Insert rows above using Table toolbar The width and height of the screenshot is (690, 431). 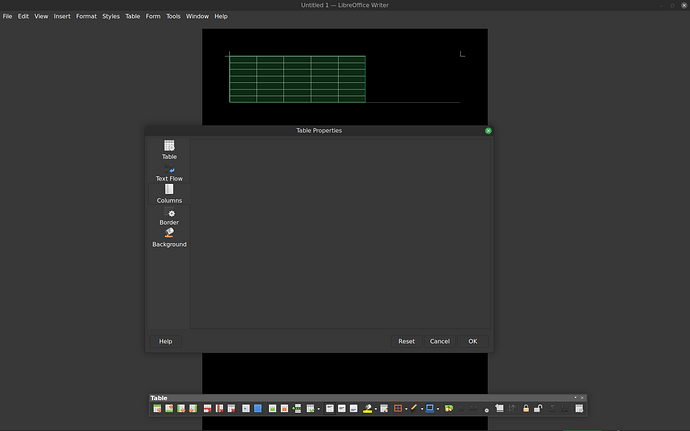[x=157, y=409]
